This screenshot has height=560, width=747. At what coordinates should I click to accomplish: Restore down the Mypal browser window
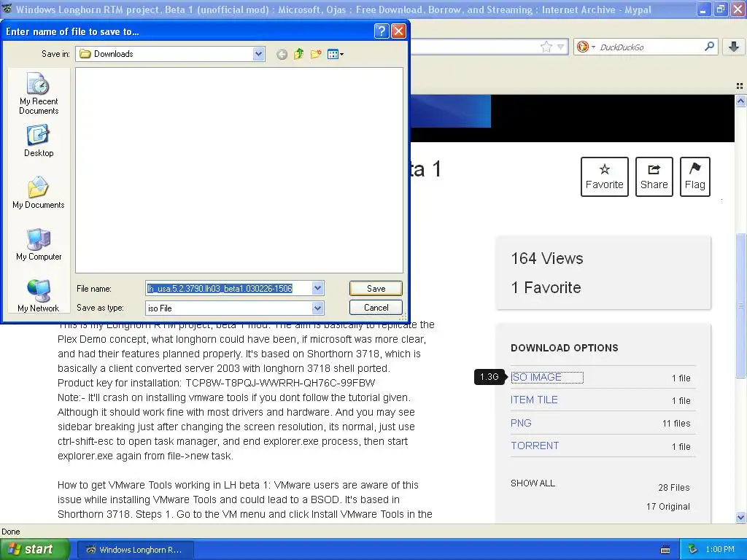coord(720,9)
